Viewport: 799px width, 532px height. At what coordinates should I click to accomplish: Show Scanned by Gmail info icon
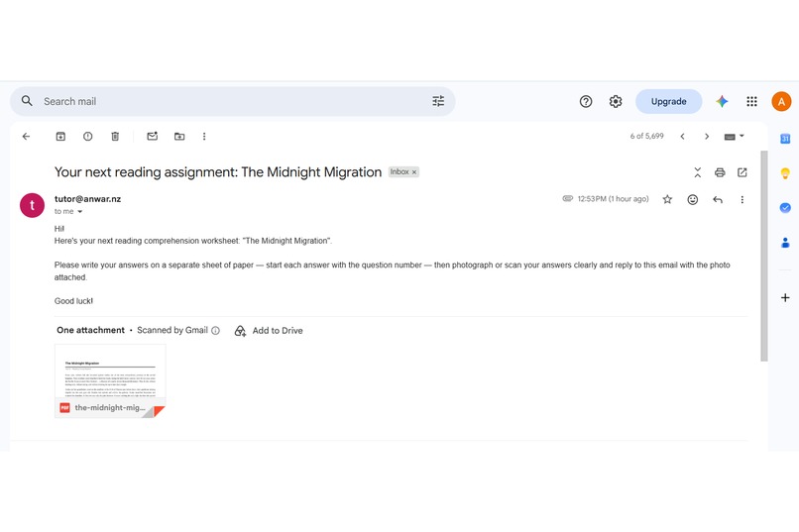point(215,331)
